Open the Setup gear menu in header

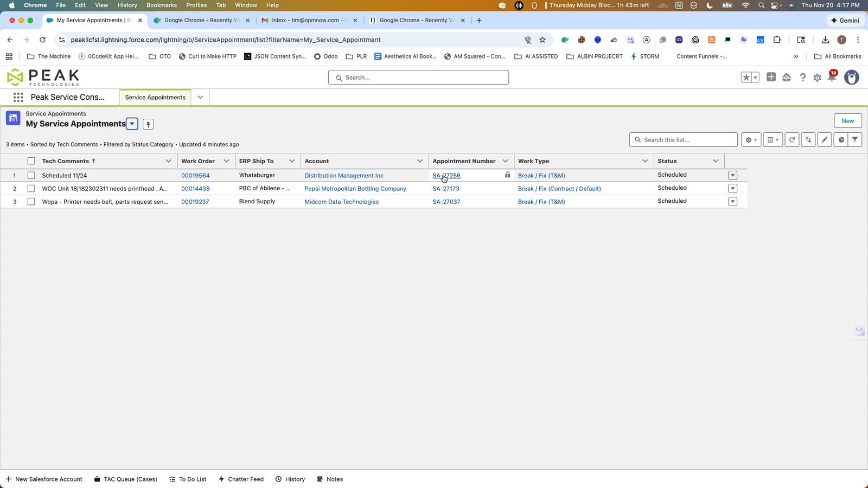click(x=818, y=78)
